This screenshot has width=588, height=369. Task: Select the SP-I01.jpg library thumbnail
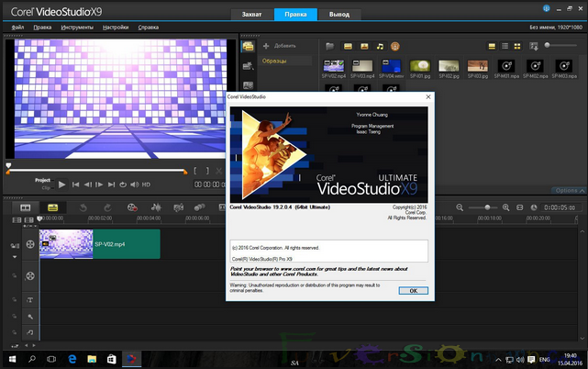point(420,69)
